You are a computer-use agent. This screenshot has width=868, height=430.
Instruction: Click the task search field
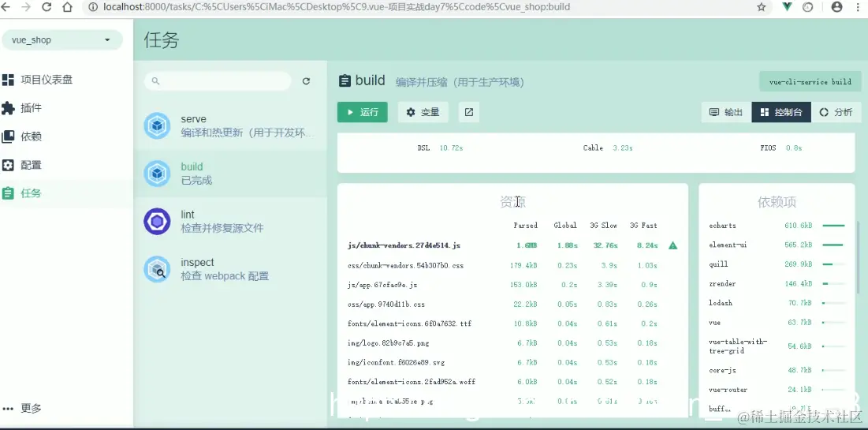click(x=218, y=81)
